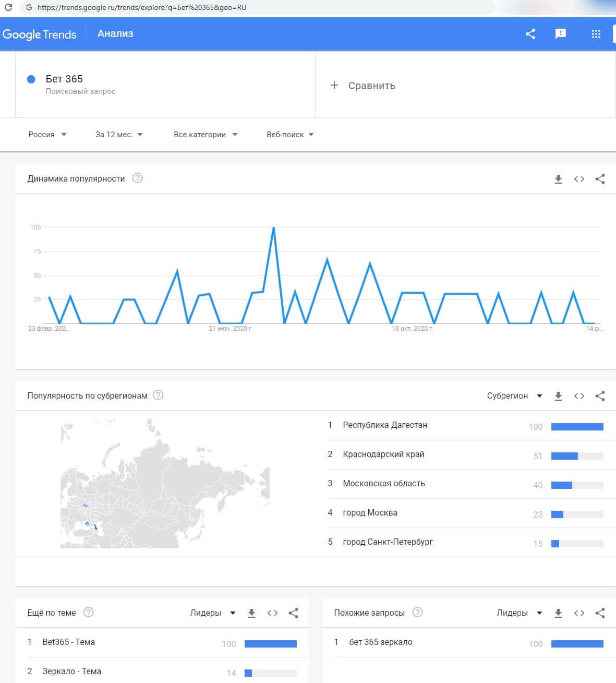
Task: Click Сравнить to add a comparison term
Action: pos(363,86)
